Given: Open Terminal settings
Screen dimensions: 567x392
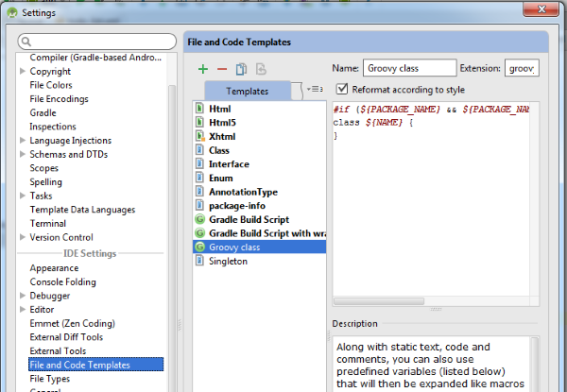Looking at the screenshot, I should click(x=48, y=223).
